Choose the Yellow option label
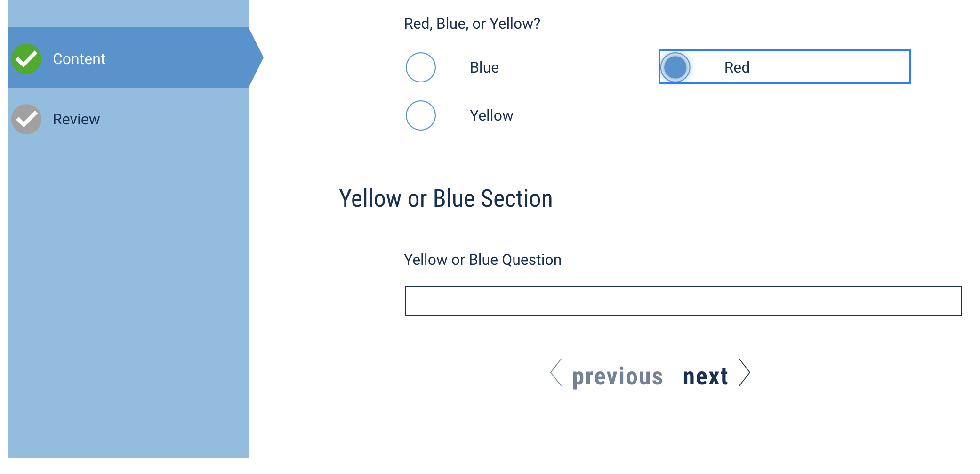Screen dimensions: 980x474 point(491,115)
